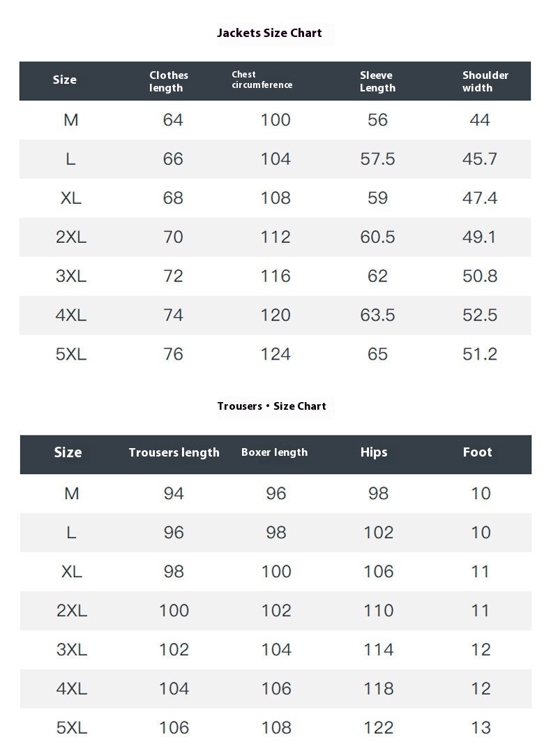This screenshot has width=551, height=756.
Task: Select the Clothes length column header
Action: (x=168, y=81)
